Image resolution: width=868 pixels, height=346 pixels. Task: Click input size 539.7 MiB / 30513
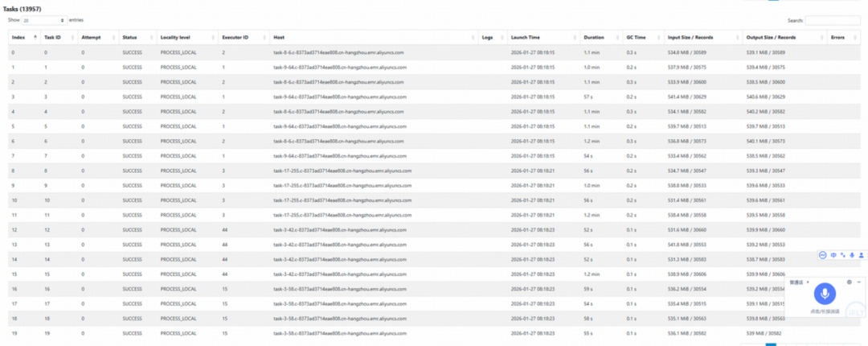tap(686, 126)
